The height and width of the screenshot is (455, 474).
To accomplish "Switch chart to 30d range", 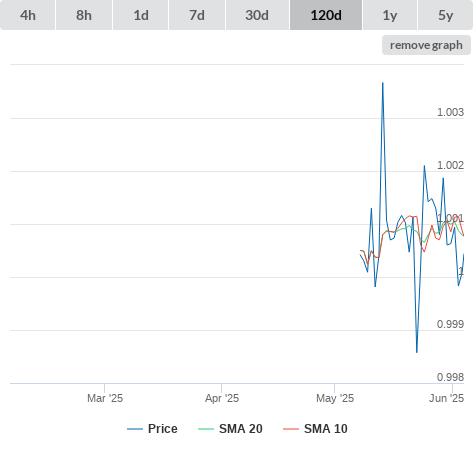I will tap(257, 15).
